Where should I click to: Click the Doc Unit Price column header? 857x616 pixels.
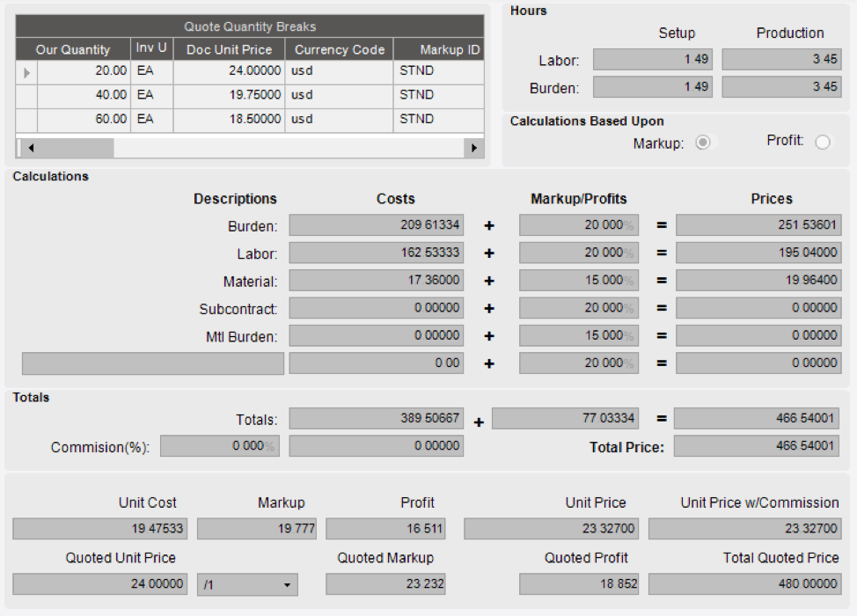(229, 49)
